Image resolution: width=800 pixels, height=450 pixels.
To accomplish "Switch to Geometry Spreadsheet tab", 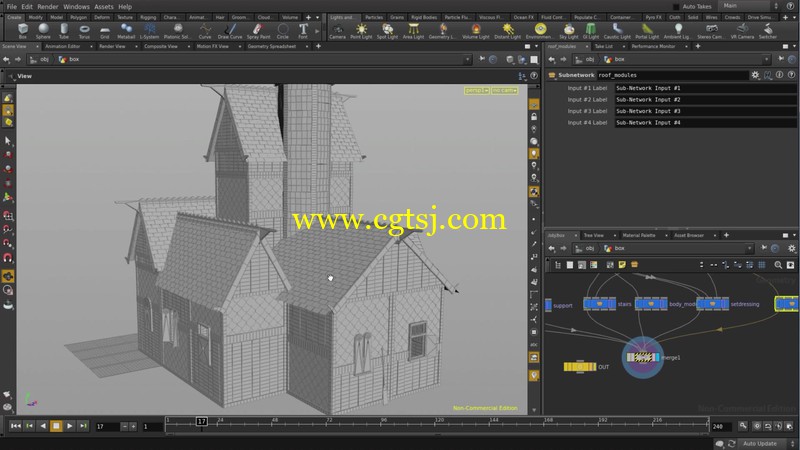I will [x=271, y=46].
